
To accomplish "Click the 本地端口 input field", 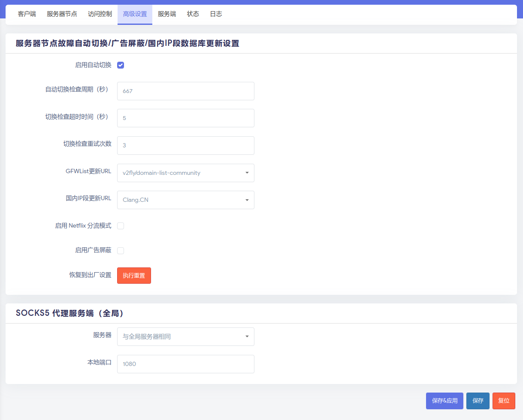I will (x=185, y=364).
